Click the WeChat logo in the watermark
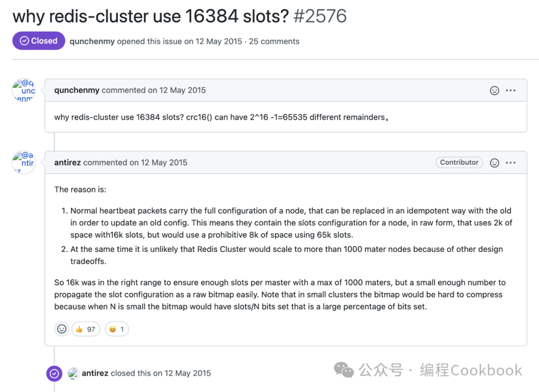This screenshot has height=392, width=539. (x=344, y=370)
